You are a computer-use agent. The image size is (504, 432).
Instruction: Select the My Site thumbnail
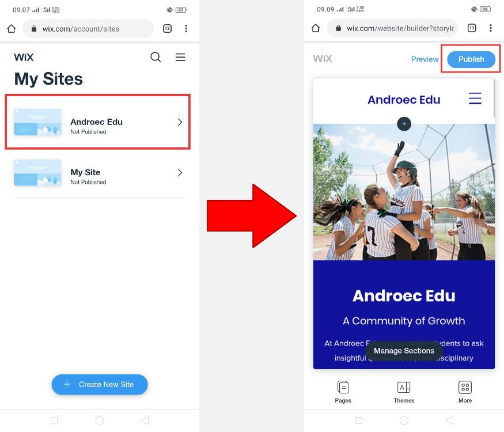tap(37, 173)
